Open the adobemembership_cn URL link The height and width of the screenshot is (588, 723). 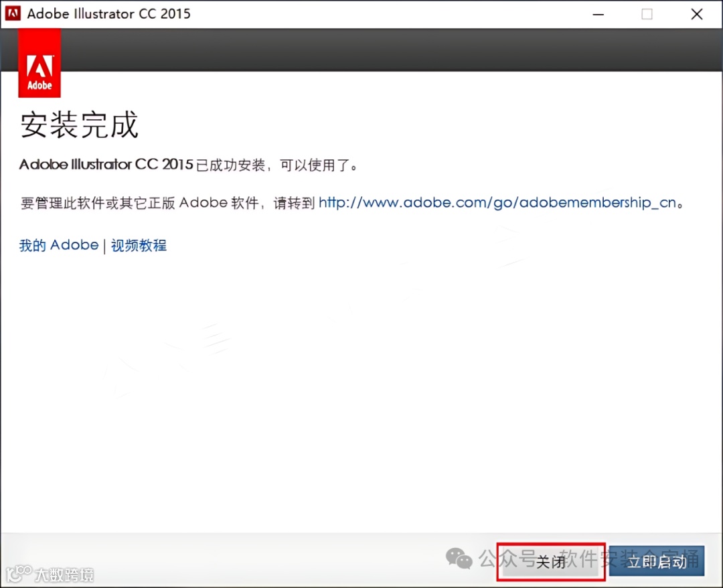point(497,202)
